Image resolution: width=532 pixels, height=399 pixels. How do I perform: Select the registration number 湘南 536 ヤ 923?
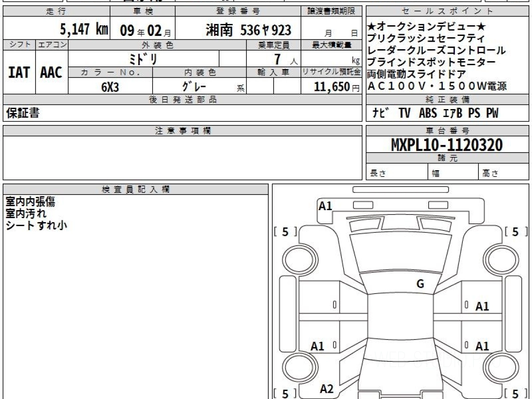[x=248, y=30]
